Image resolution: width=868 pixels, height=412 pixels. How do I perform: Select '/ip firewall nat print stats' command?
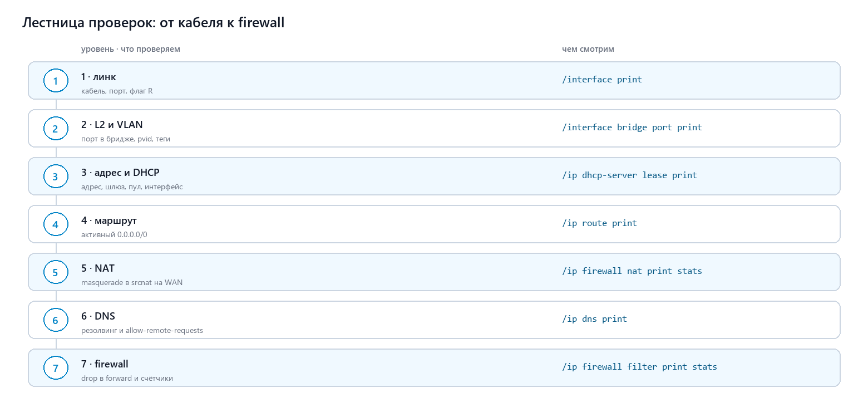tap(632, 271)
